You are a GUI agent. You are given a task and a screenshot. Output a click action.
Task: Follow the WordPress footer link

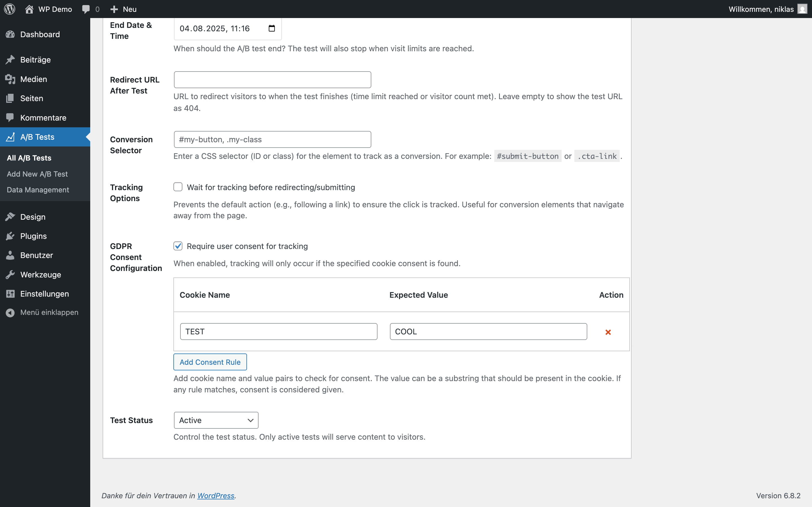[x=215, y=496]
